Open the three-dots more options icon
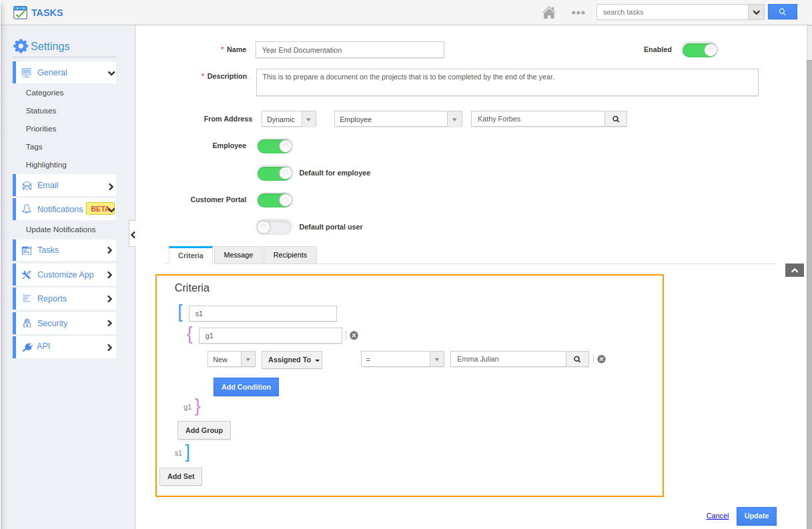 point(578,12)
